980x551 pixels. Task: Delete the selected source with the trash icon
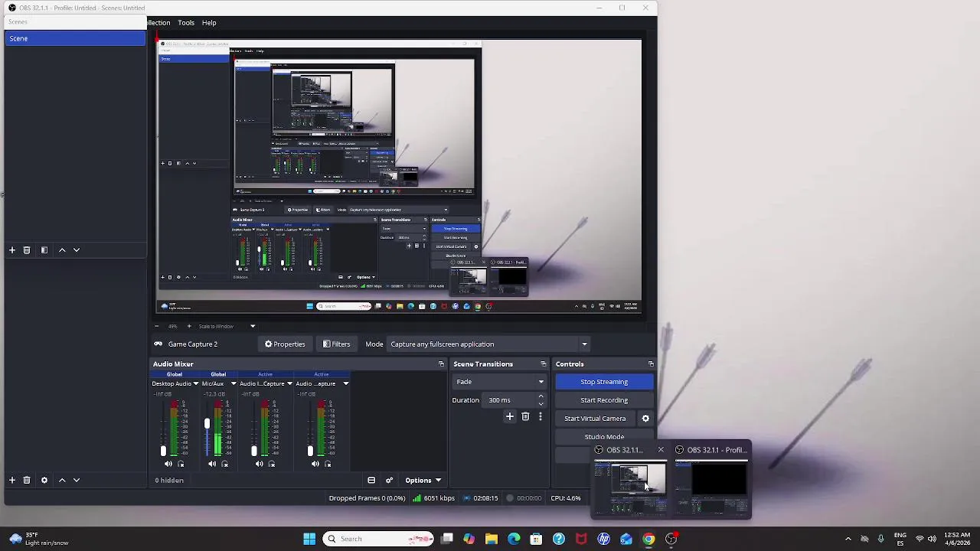pos(26,480)
